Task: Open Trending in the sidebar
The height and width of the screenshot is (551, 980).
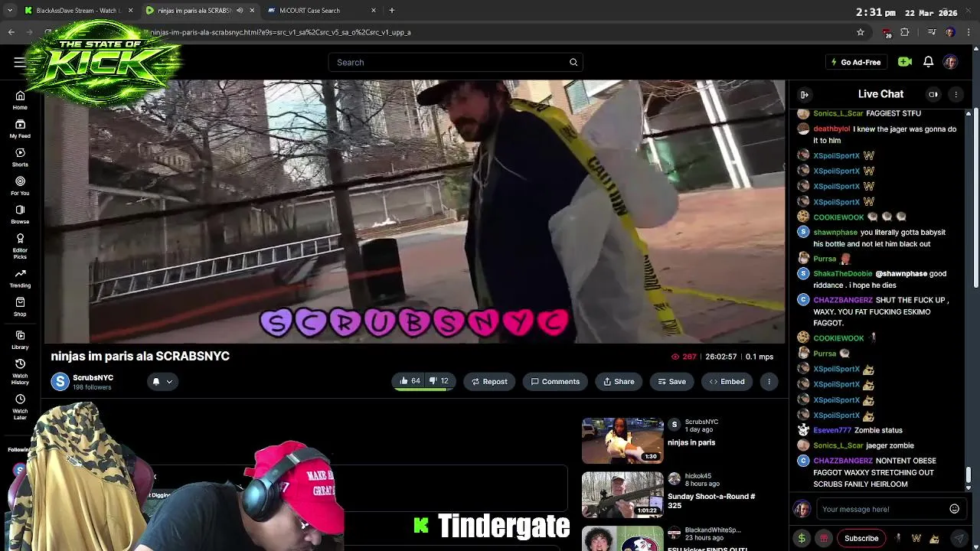Action: click(x=20, y=278)
